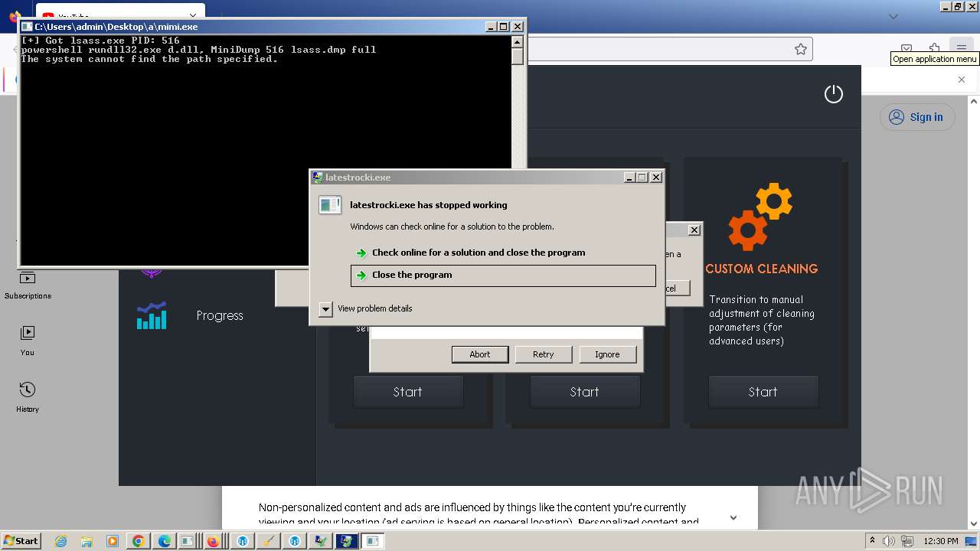
Task: Click the Ignore button
Action: click(607, 354)
